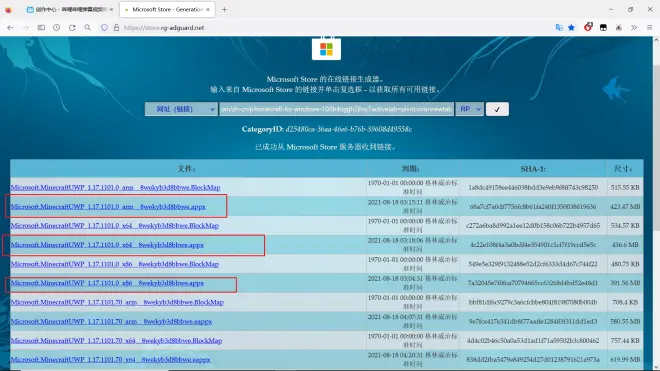Close the Microsoft Store tab
This screenshot has height=371, width=660.
point(208,9)
